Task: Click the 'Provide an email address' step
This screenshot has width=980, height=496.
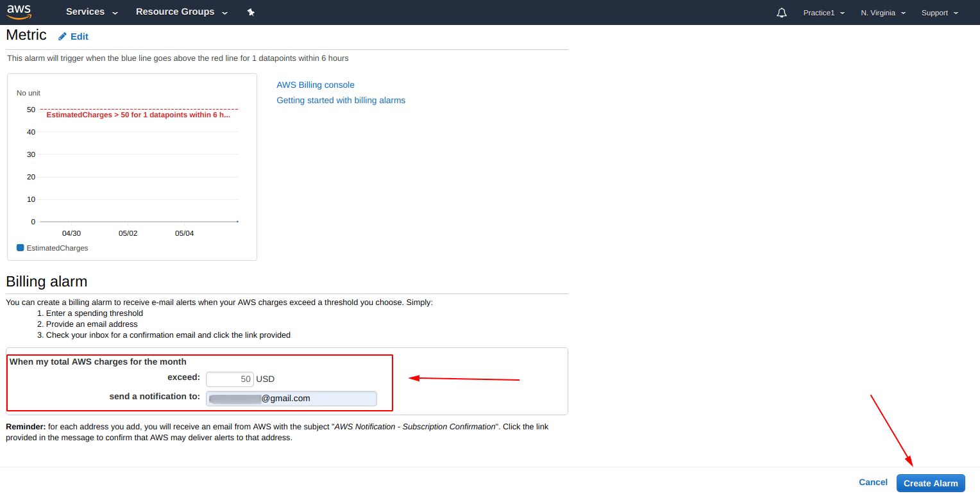Action: (x=92, y=324)
